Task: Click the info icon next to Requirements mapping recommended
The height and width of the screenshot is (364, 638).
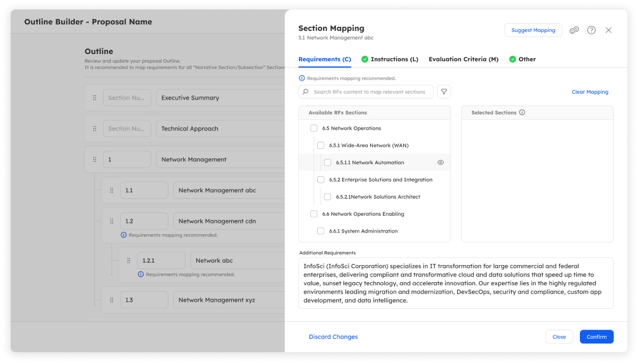Action: [x=301, y=78]
